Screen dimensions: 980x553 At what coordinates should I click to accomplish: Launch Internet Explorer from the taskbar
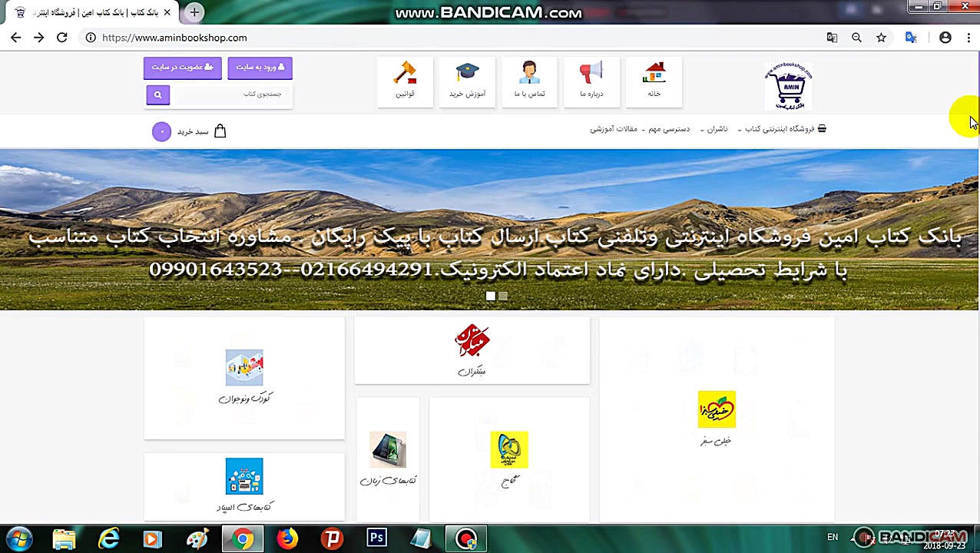tap(109, 539)
